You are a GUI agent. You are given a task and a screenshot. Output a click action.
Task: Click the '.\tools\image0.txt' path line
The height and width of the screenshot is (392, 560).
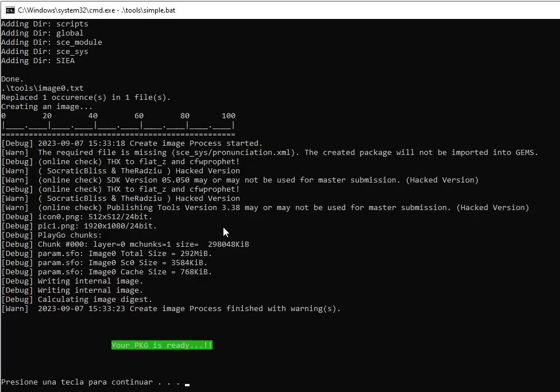(43, 88)
